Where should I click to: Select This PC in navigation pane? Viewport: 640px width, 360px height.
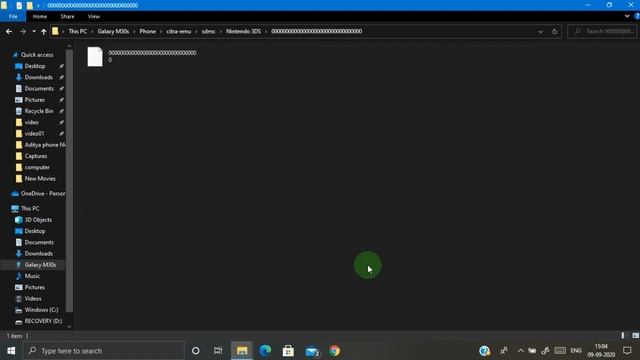point(30,209)
